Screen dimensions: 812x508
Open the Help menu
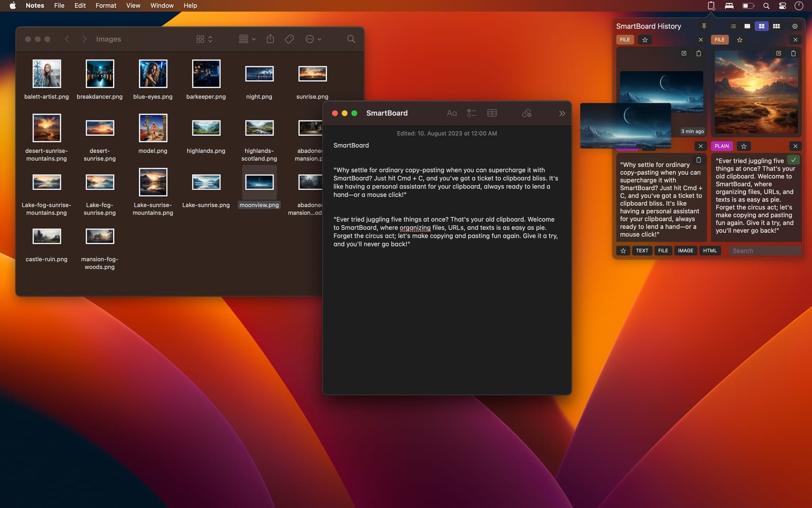[190, 6]
